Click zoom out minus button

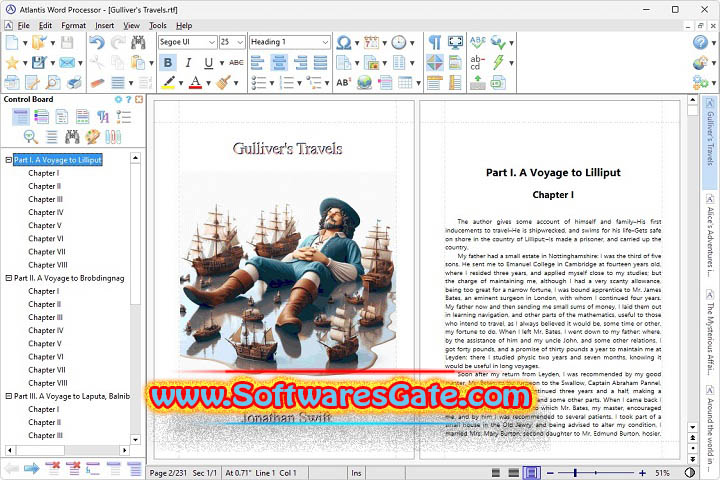[x=550, y=473]
